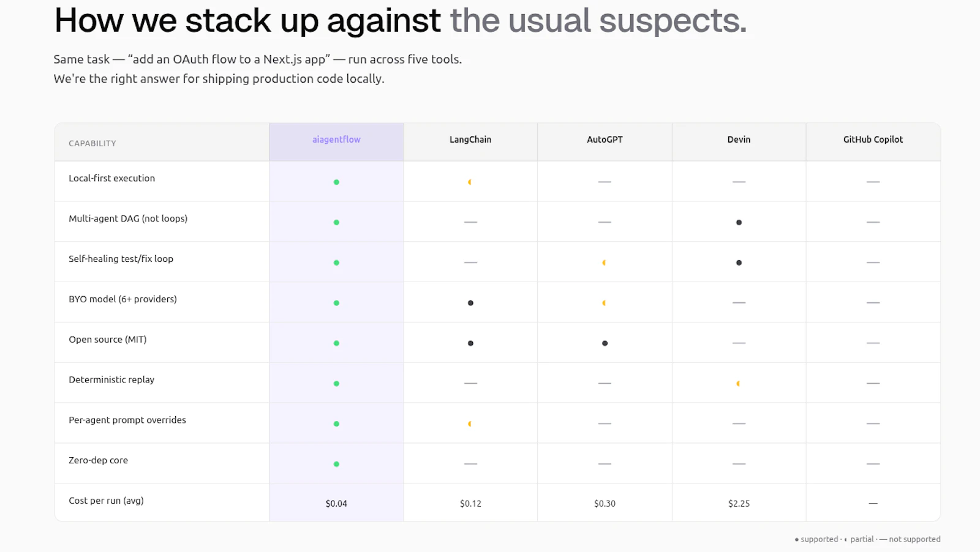Click the 'Multi-agent DAG (not loops)' row label
980x552 pixels.
[128, 218]
